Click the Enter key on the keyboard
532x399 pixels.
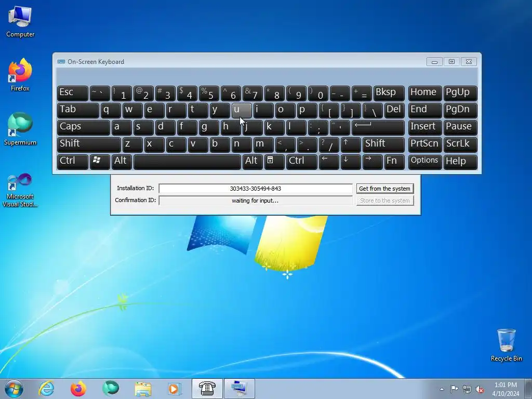378,128
